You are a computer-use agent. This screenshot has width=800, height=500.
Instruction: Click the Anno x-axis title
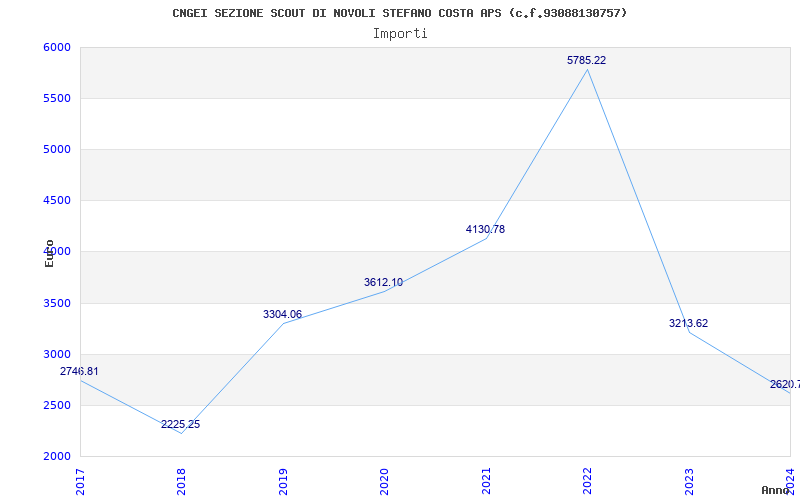(776, 490)
